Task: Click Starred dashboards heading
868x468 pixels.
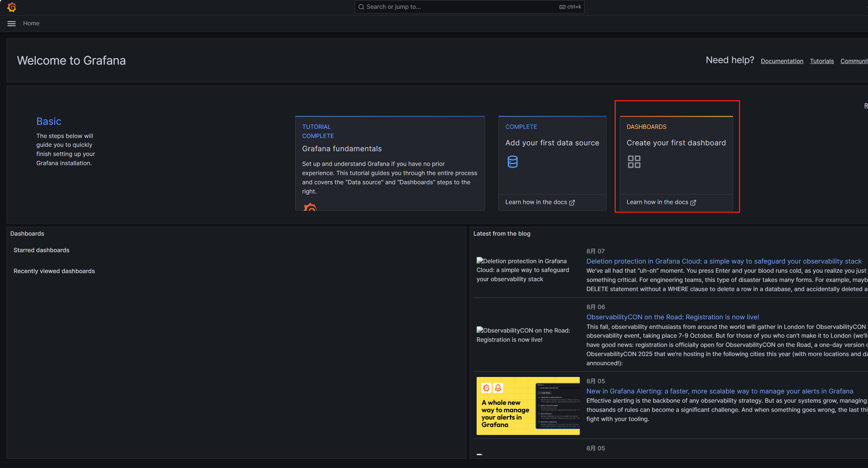Action: 41,250
